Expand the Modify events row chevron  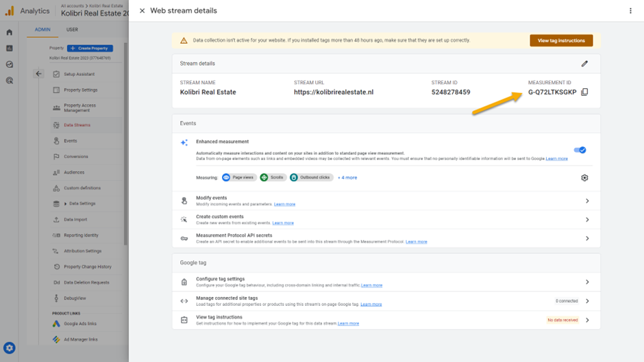tap(587, 201)
